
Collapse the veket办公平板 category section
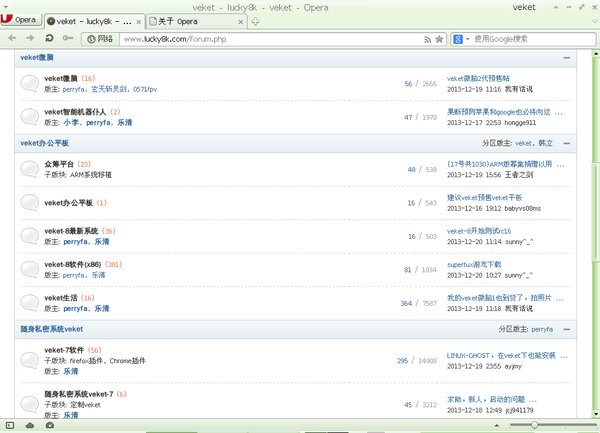click(567, 143)
